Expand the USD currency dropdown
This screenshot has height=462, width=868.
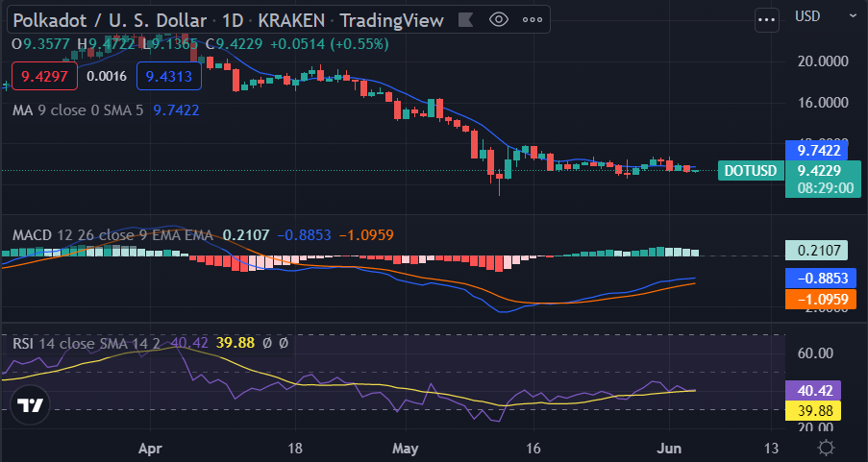[853, 16]
